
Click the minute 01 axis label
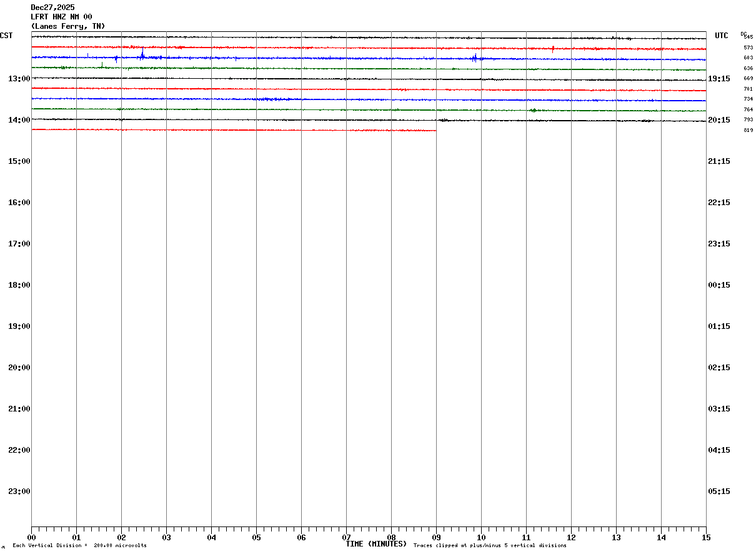point(76,538)
